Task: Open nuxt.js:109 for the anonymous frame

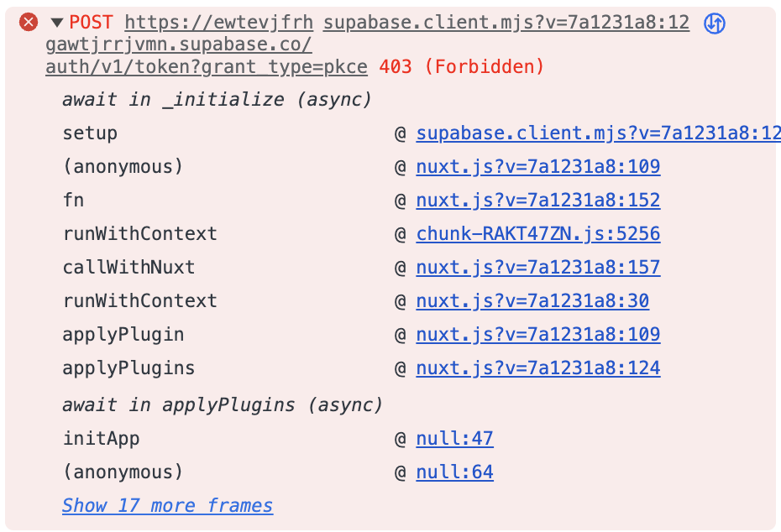Action: click(538, 166)
